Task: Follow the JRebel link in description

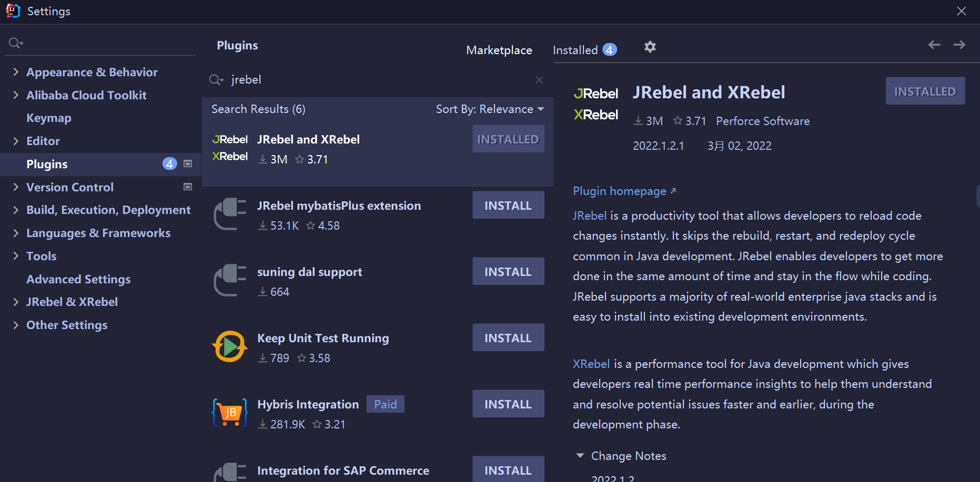Action: 590,216
